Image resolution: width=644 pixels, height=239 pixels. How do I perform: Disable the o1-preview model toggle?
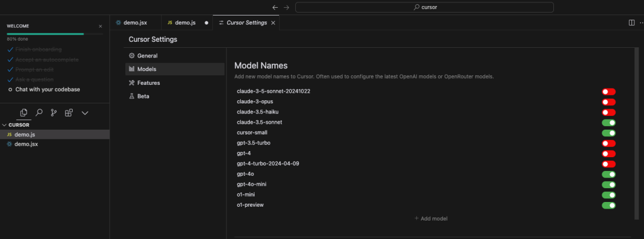609,205
